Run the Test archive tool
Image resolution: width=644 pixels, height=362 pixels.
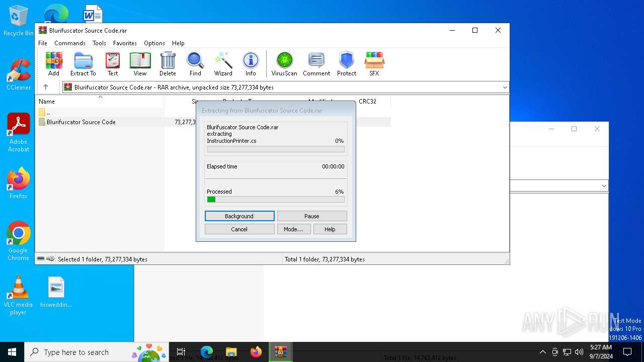tap(113, 64)
